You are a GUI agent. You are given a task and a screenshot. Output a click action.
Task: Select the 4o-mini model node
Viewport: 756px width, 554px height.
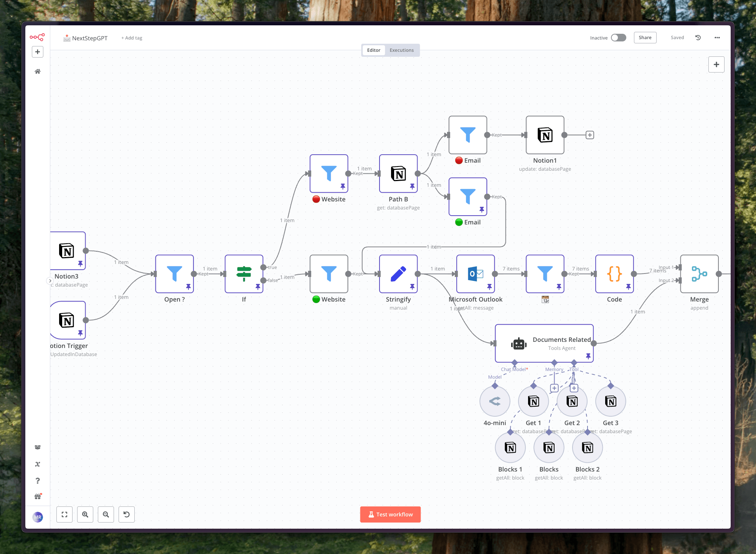495,401
